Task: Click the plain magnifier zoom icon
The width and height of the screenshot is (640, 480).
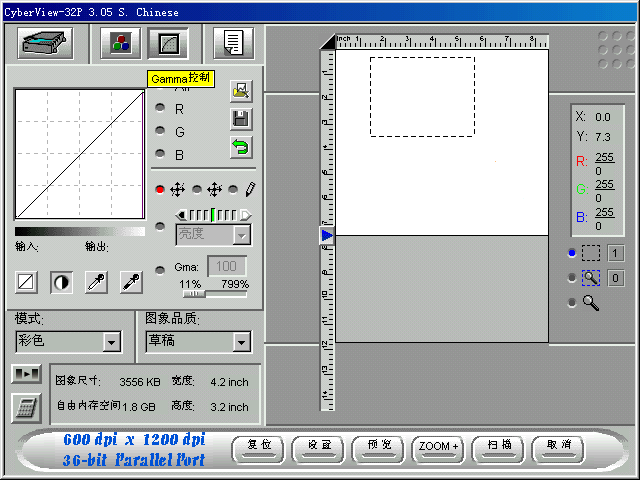Action: [x=591, y=303]
